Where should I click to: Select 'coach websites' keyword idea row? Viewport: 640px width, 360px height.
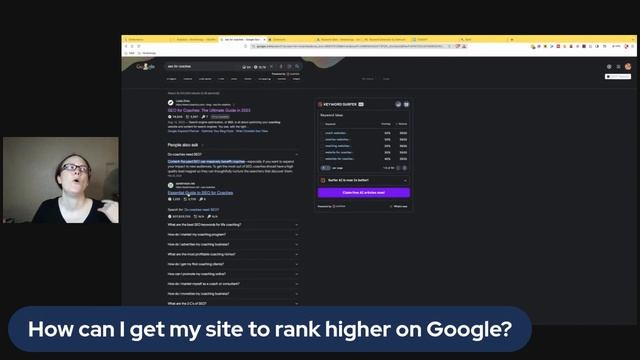(364, 133)
